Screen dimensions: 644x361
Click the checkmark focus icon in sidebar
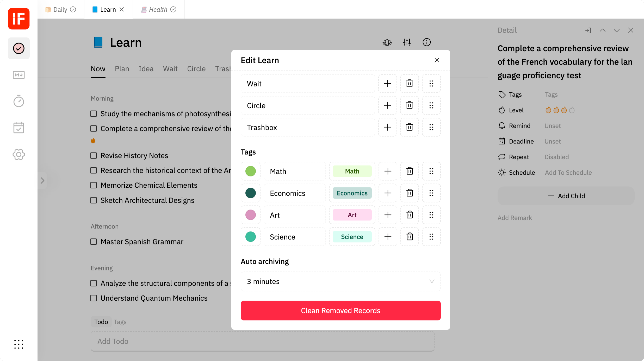coord(18,48)
